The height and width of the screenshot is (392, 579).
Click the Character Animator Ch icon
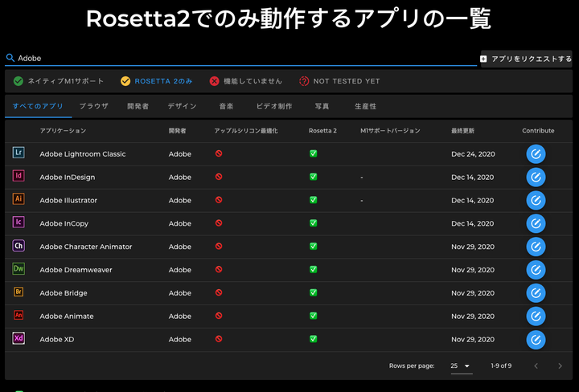18,246
